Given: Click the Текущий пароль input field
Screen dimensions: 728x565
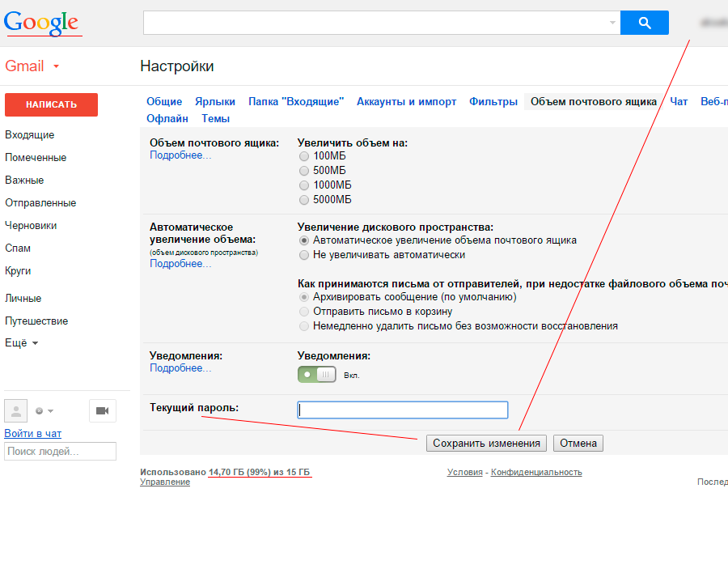Looking at the screenshot, I should coord(403,410).
